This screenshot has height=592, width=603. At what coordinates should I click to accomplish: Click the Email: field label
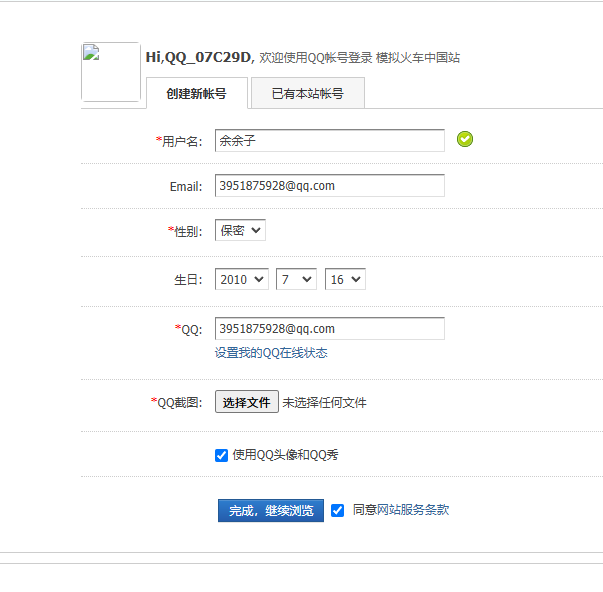point(186,187)
